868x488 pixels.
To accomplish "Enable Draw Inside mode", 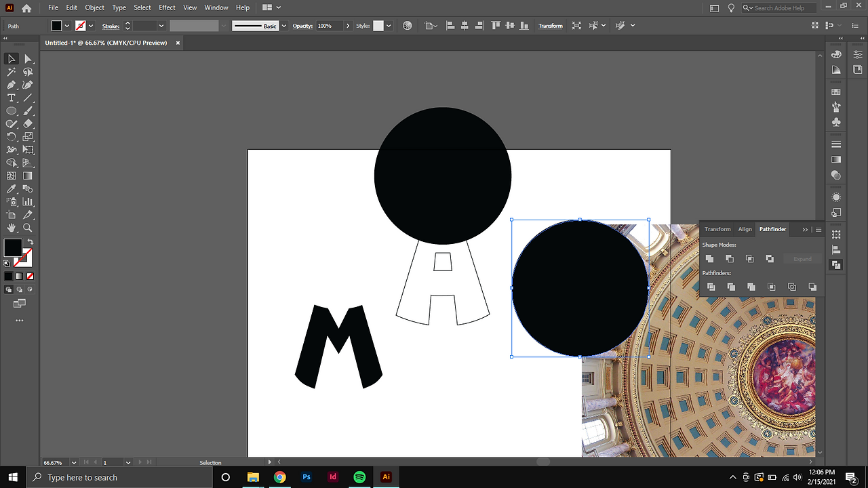I will (29, 289).
